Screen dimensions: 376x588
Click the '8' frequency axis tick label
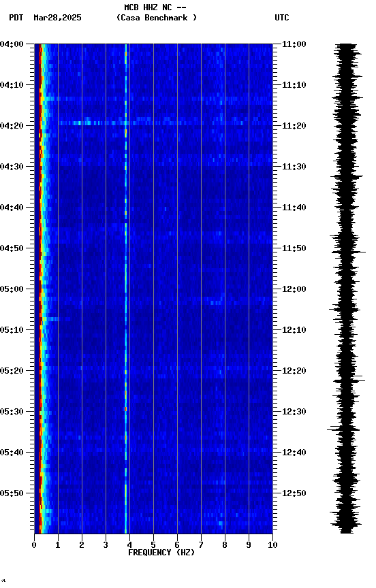225,545
